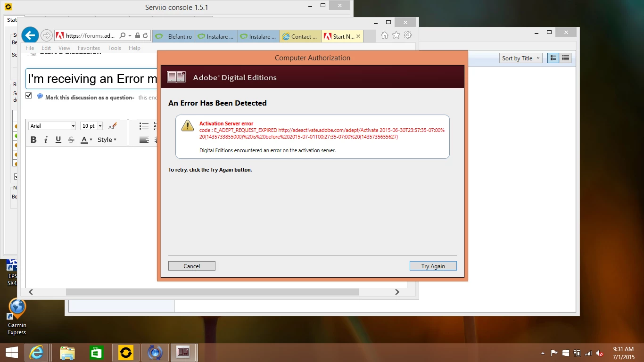The height and width of the screenshot is (362, 644).
Task: Open the Sort by Title dropdown
Action: (x=521, y=58)
